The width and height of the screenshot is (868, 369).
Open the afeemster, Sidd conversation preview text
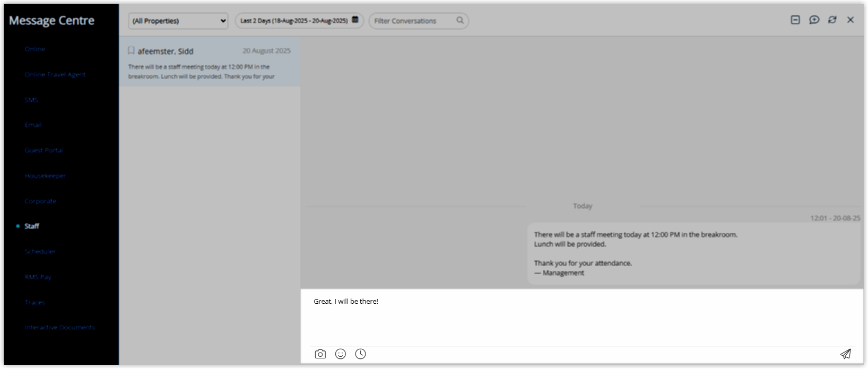202,72
